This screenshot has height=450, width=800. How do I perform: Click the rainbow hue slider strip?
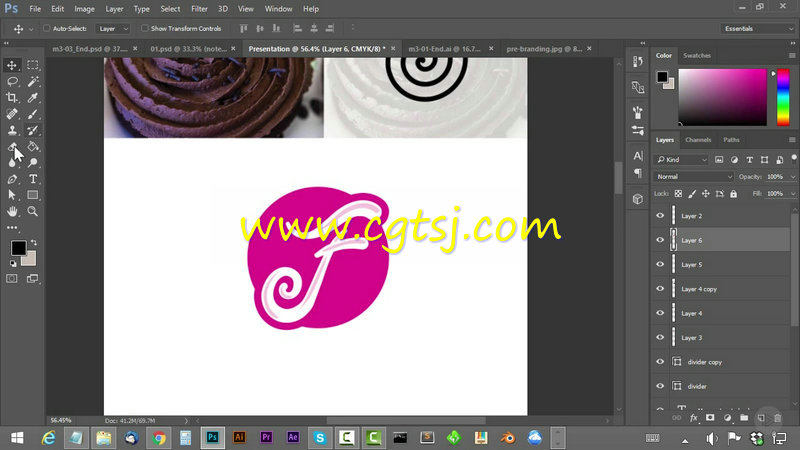coord(783,97)
